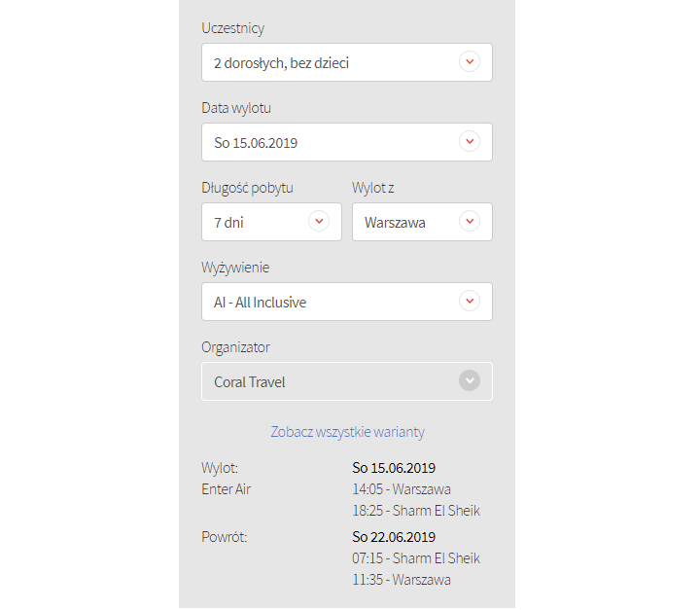Viewport: 700px width, 610px height.
Task: Click the 'Wyżywienie' field label
Action: (x=235, y=268)
